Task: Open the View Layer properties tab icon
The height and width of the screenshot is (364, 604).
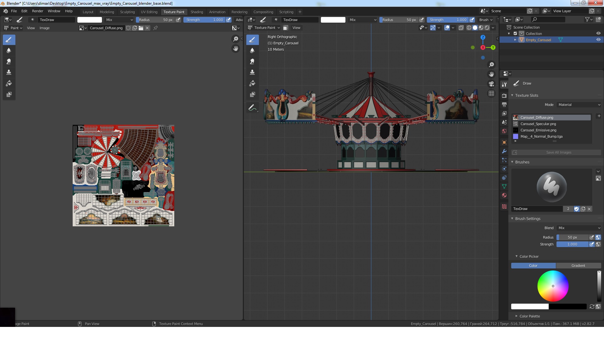Action: tap(504, 113)
